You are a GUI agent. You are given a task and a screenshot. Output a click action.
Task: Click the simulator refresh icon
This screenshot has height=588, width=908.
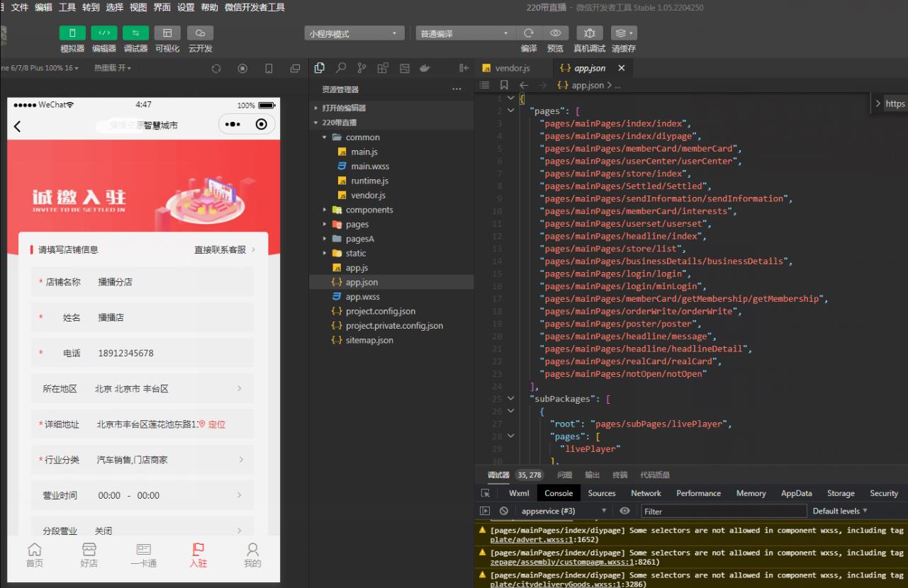[x=216, y=69]
